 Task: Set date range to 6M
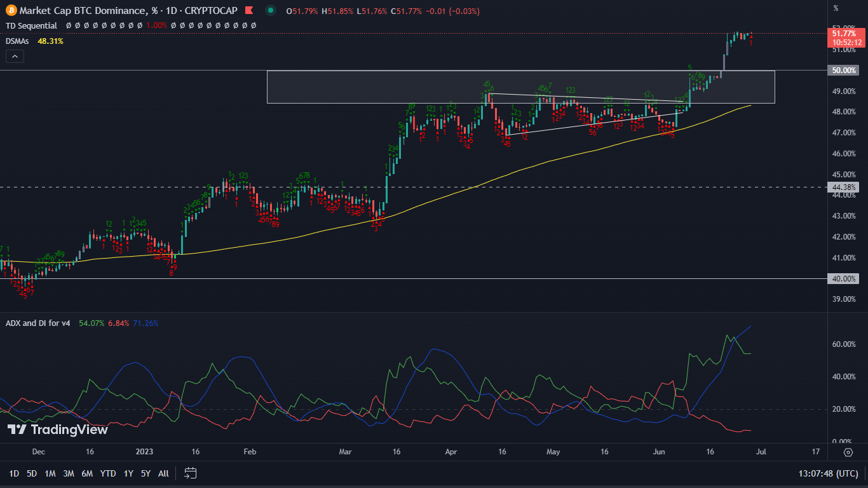click(x=88, y=473)
